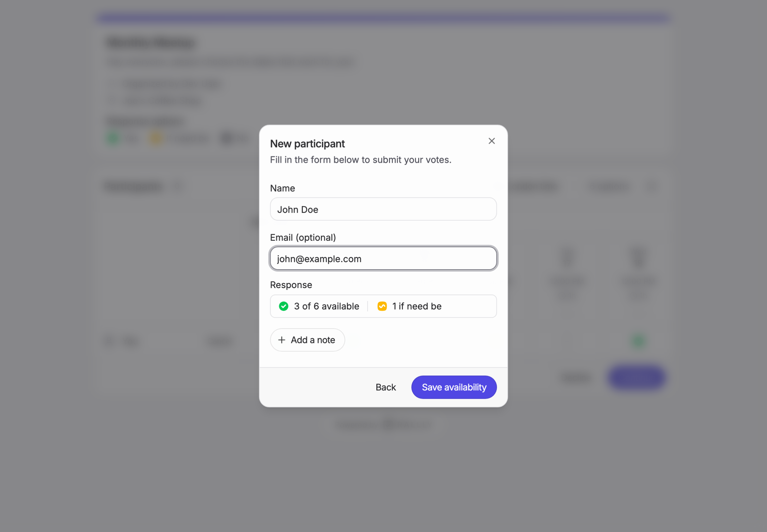Close the New participant dialog

tap(492, 141)
